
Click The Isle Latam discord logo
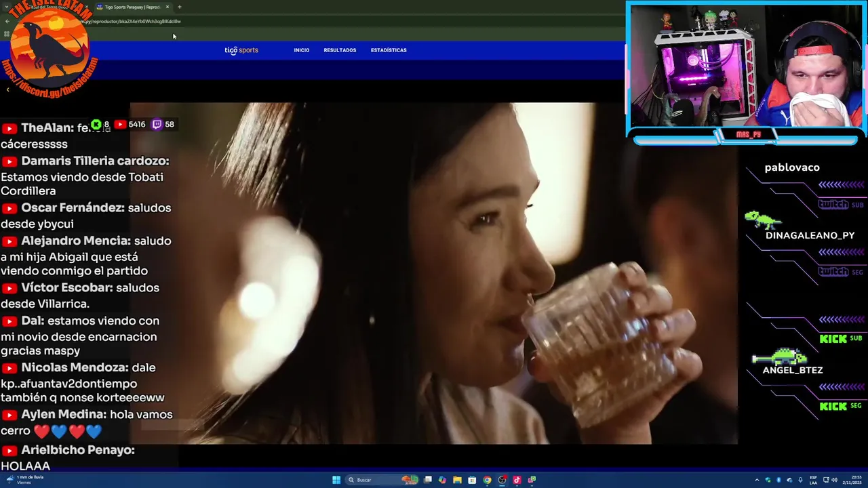tap(51, 47)
